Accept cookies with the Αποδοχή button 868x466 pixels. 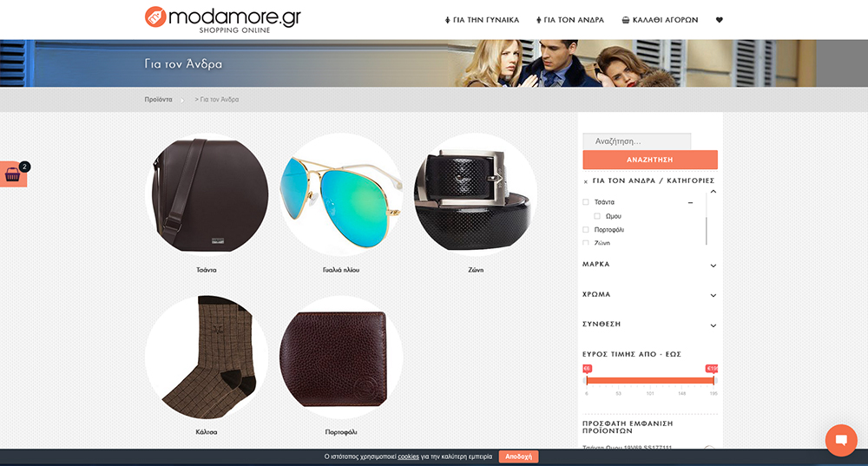(x=519, y=456)
